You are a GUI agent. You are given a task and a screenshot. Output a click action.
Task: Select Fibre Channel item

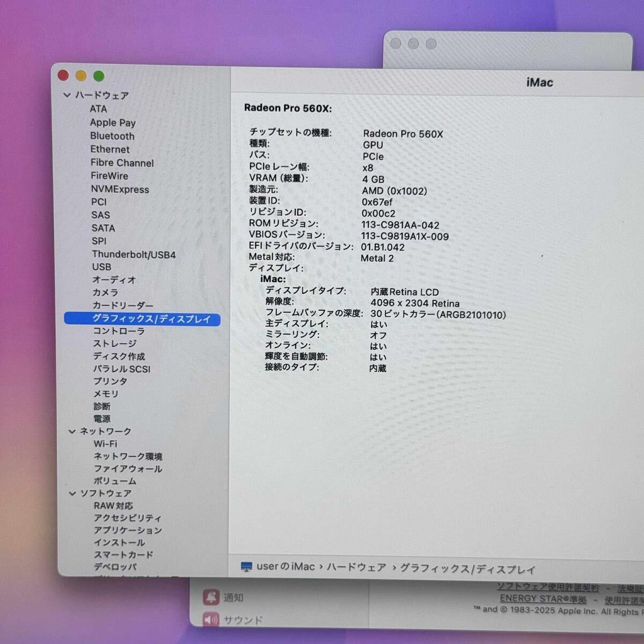[x=122, y=163]
